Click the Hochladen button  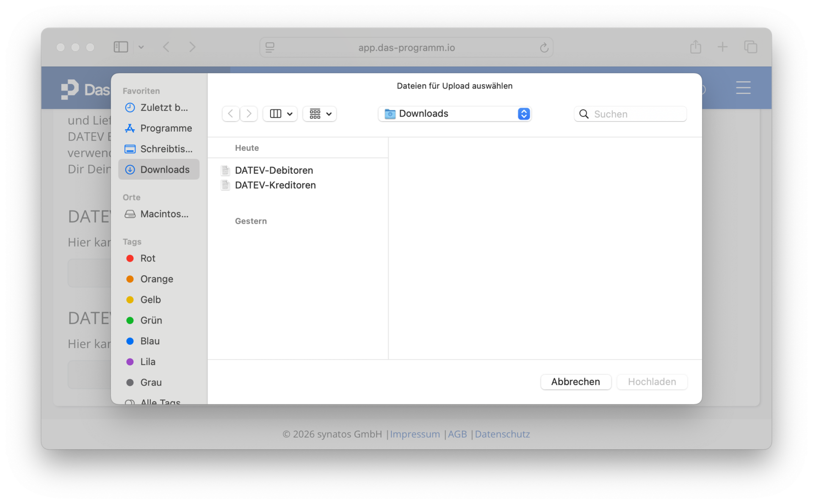pyautogui.click(x=652, y=382)
